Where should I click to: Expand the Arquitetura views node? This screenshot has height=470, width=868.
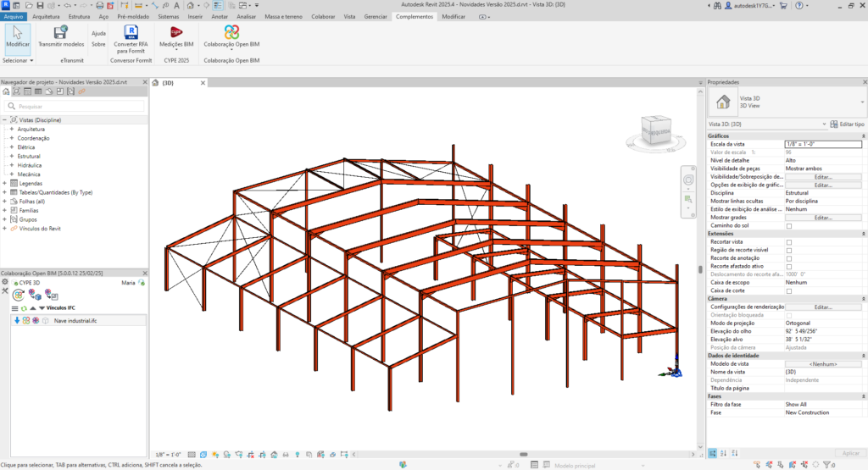click(x=12, y=129)
